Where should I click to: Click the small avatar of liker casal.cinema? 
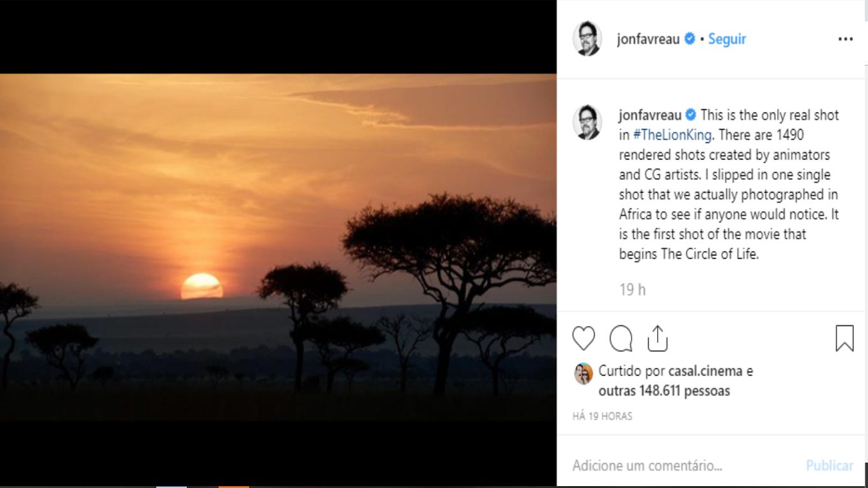pyautogui.click(x=583, y=374)
